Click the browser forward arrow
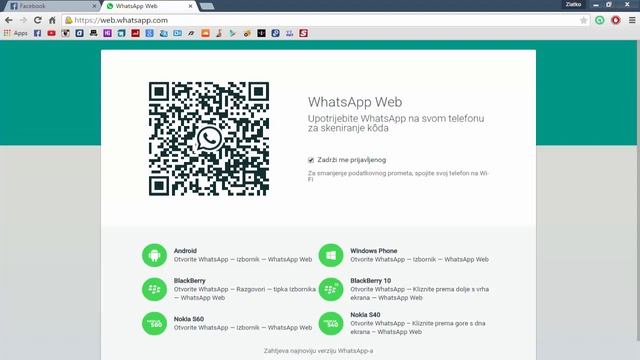The height and width of the screenshot is (360, 640). (23, 20)
